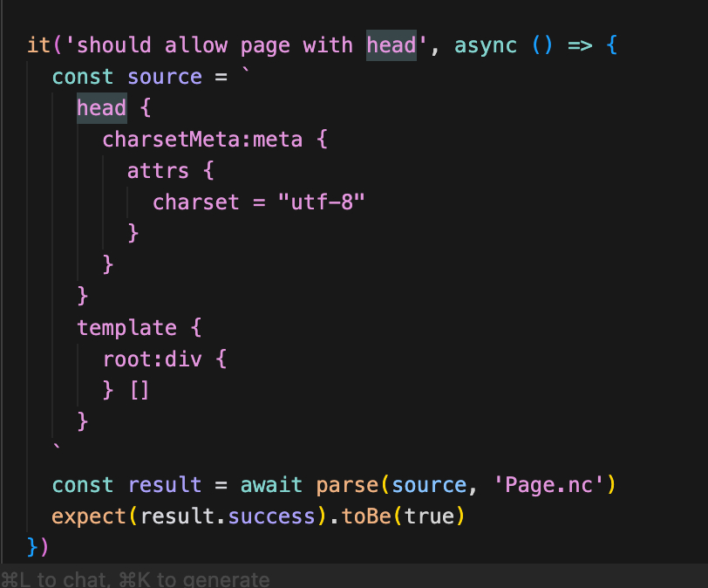Screen dimensions: 708x588
Task: Click the '⌘L to chat, ⌘K to generate' hint
Action: (x=135, y=579)
